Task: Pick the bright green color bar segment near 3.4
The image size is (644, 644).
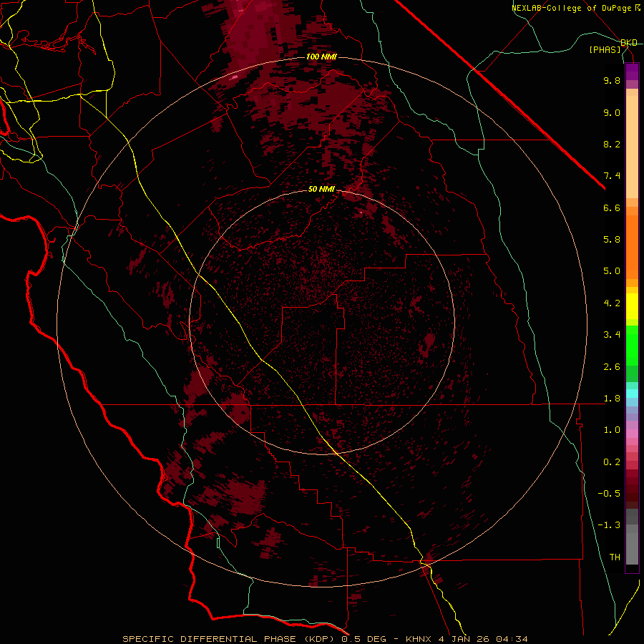Action: click(x=632, y=346)
